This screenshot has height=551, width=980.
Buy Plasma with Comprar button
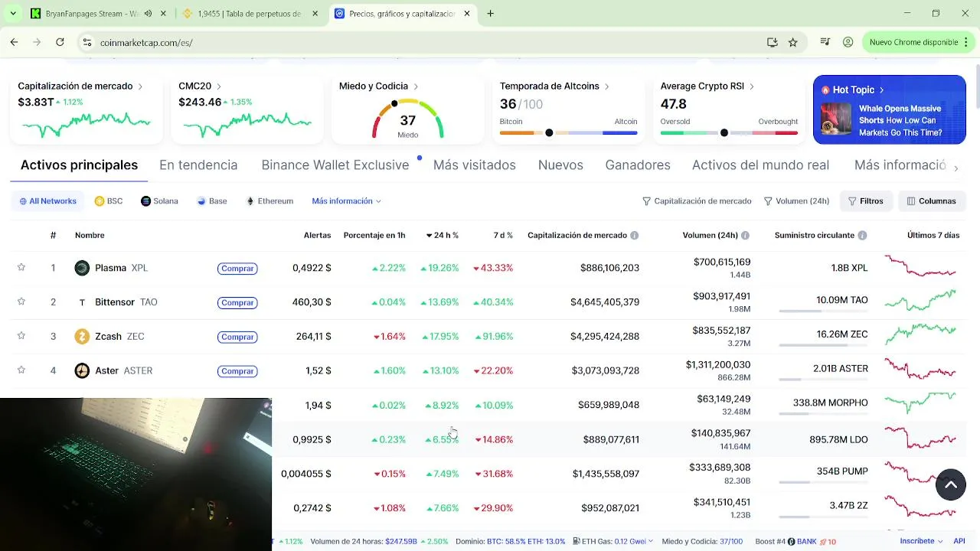[x=237, y=269]
